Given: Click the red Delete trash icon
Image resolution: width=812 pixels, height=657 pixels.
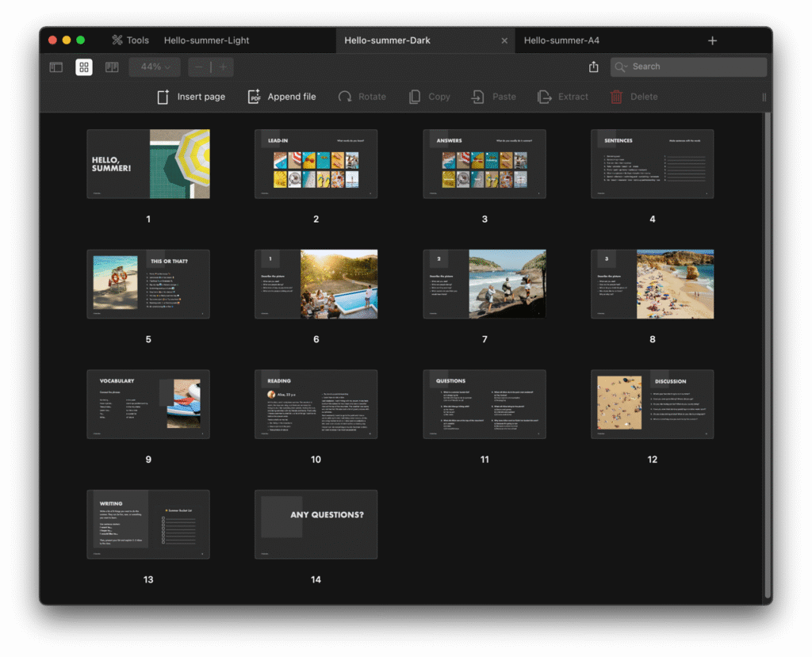Looking at the screenshot, I should pyautogui.click(x=616, y=97).
